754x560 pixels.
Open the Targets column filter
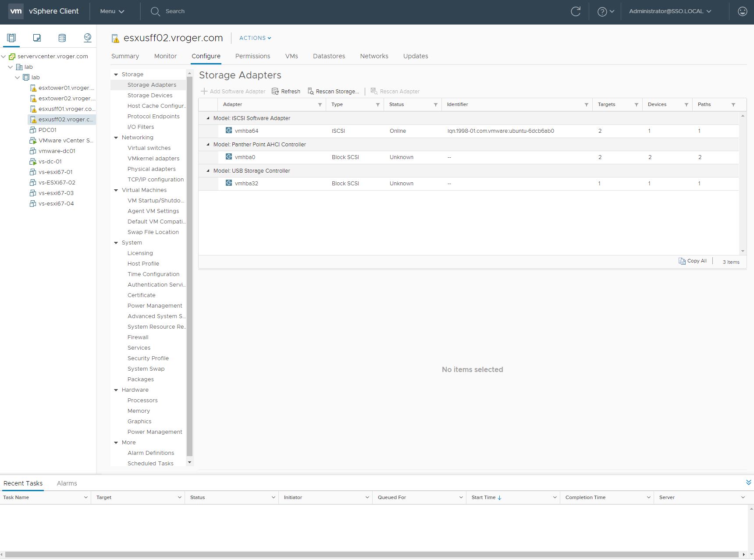click(x=637, y=105)
